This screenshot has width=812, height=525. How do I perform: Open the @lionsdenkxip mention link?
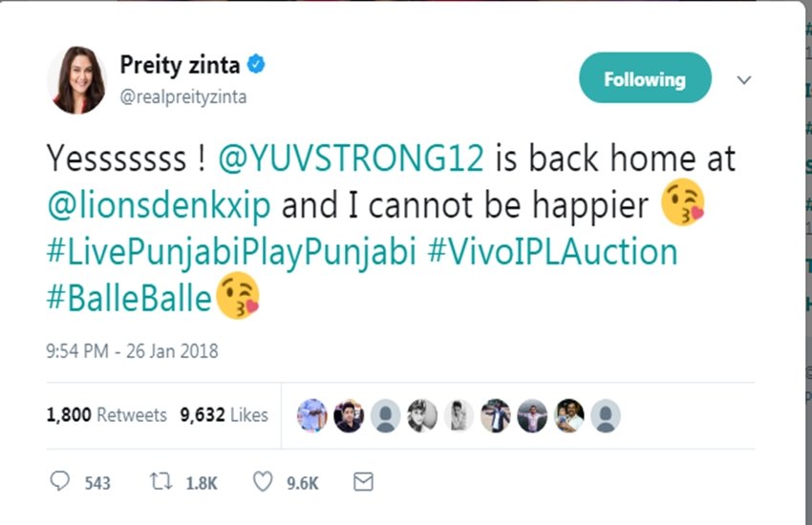point(159,205)
